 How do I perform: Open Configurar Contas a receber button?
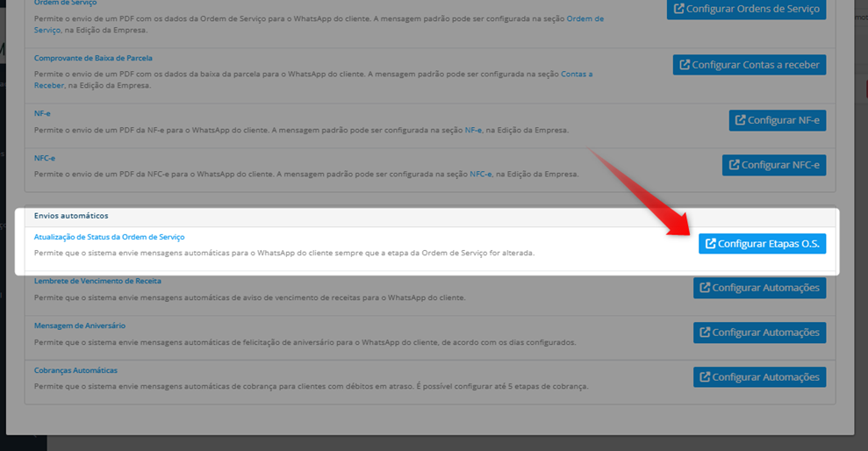coord(750,65)
